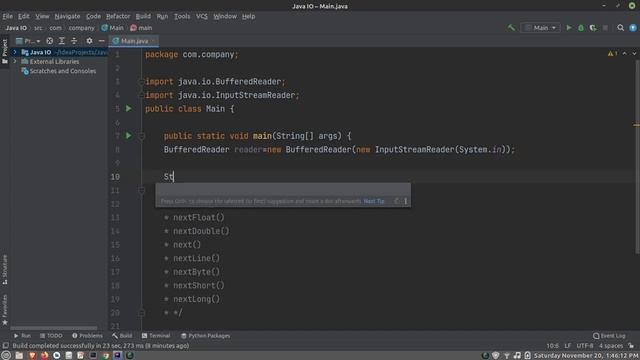Click src breadcrumb in navigation bar
The width and height of the screenshot is (640, 360).
(x=38, y=28)
